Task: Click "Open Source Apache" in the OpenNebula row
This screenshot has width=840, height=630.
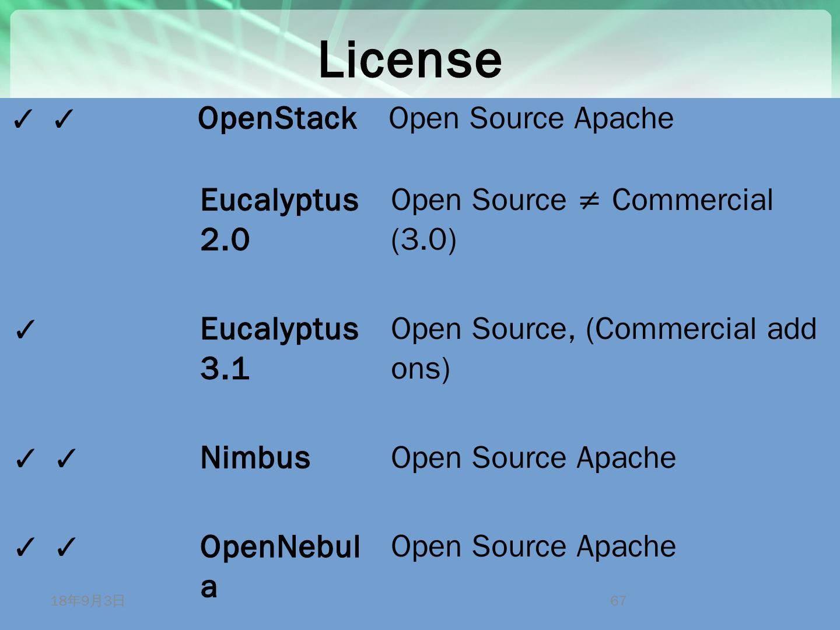Action: pos(534,547)
